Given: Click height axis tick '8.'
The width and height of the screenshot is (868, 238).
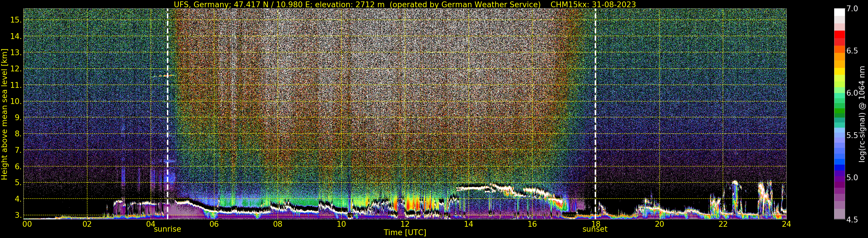Looking at the screenshot, I should point(18,134).
